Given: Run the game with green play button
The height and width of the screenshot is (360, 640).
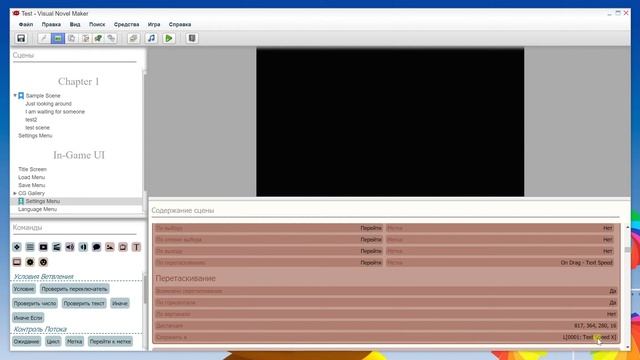Looking at the screenshot, I should [x=169, y=38].
